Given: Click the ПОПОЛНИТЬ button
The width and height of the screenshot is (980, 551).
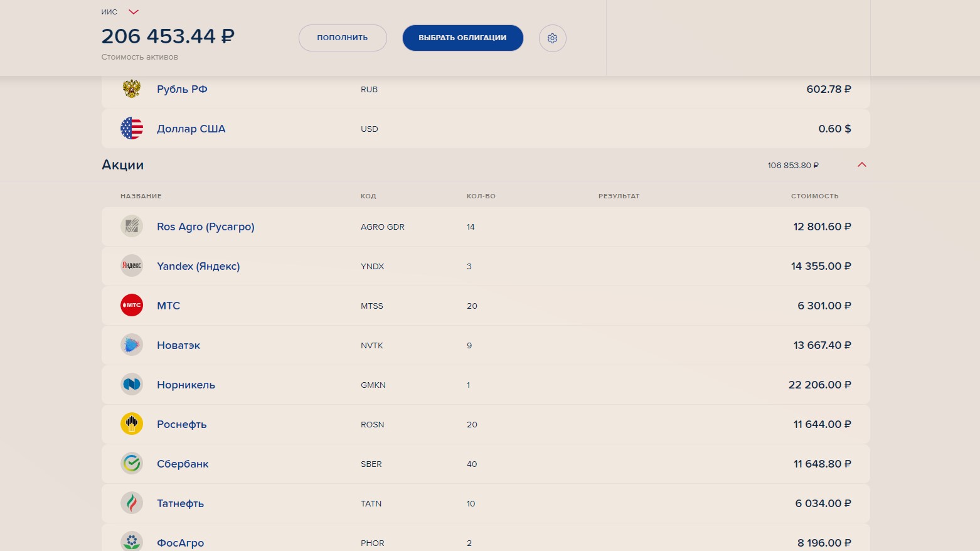Looking at the screenshot, I should point(343,38).
